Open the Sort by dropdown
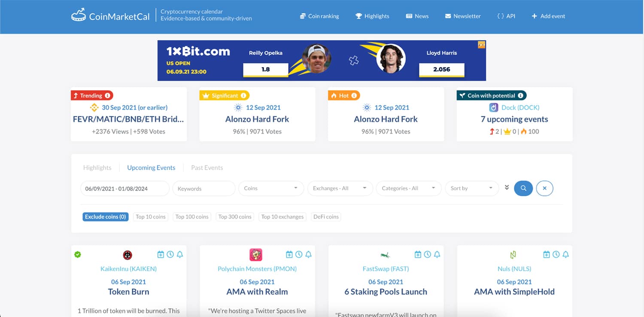Viewport: 644px width, 317px height. (x=472, y=188)
